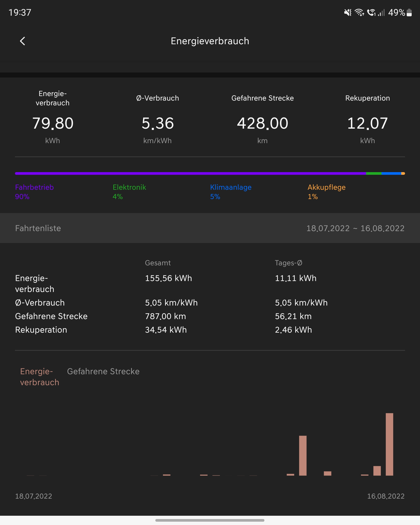Tap the back arrow icon
The width and height of the screenshot is (420, 525).
pyautogui.click(x=22, y=41)
